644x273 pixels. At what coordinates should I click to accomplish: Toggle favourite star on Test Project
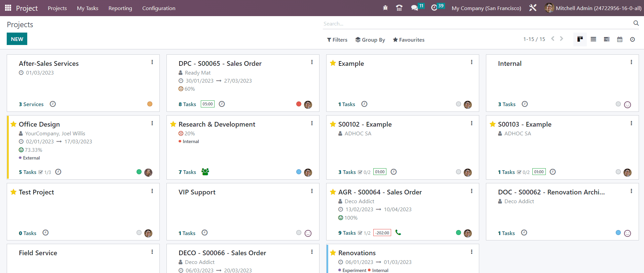click(13, 192)
